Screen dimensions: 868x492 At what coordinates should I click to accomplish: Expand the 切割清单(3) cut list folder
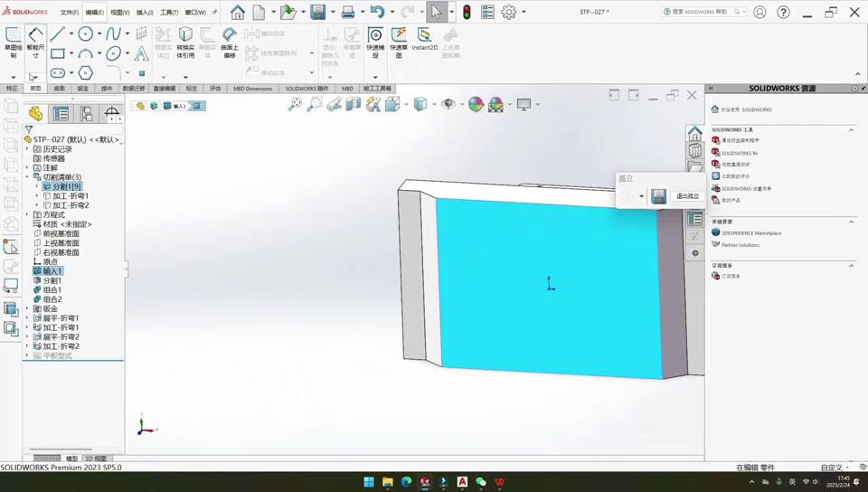point(27,177)
